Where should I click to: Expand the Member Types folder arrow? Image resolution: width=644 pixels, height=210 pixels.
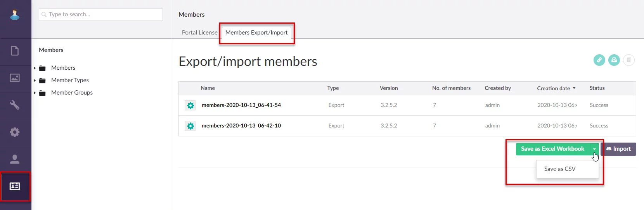point(35,81)
